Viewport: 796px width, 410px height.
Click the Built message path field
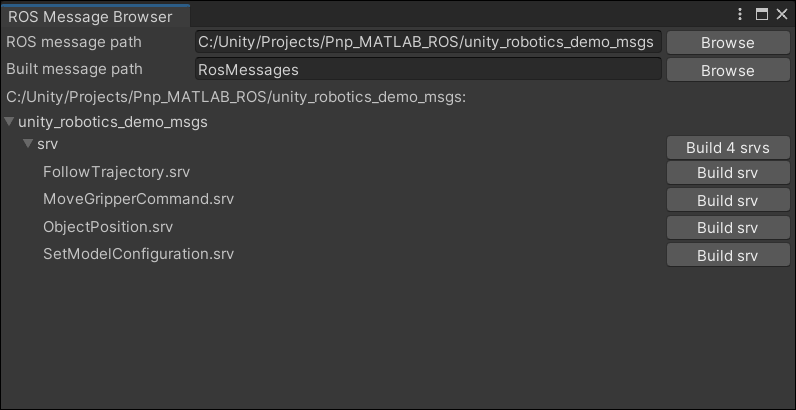pos(428,70)
